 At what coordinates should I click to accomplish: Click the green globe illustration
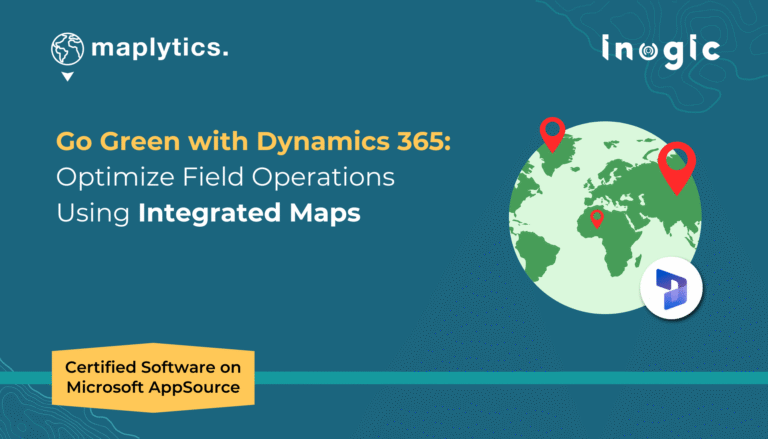coord(605,218)
